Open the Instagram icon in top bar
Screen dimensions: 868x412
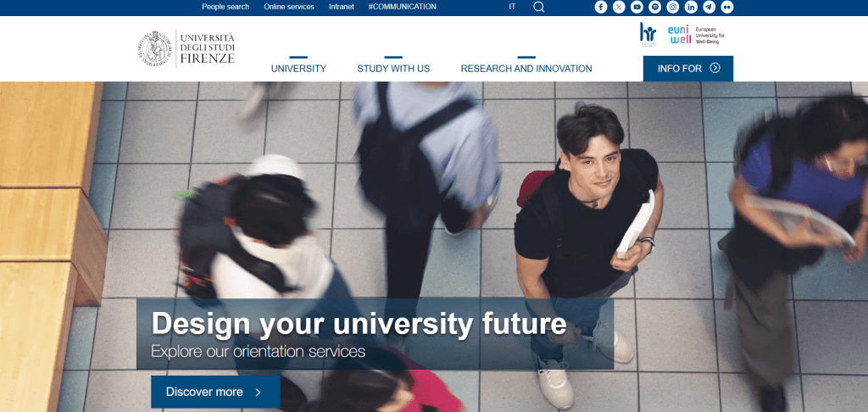click(672, 7)
